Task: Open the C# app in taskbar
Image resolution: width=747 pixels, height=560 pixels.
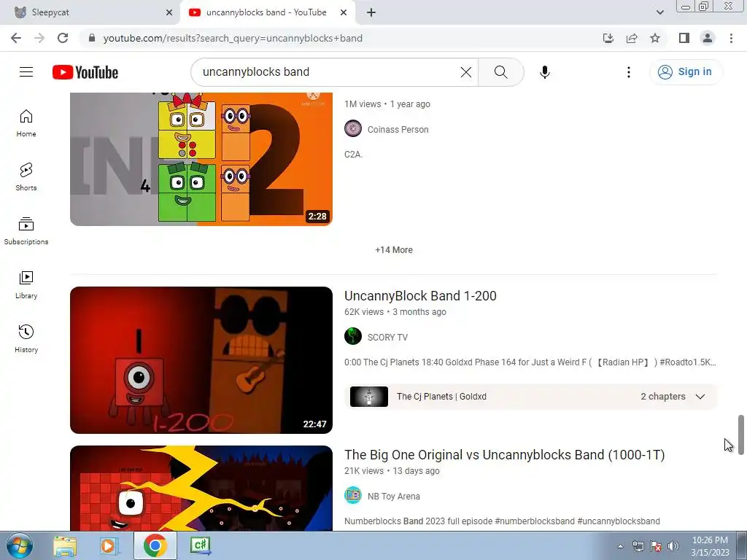Action: click(200, 545)
